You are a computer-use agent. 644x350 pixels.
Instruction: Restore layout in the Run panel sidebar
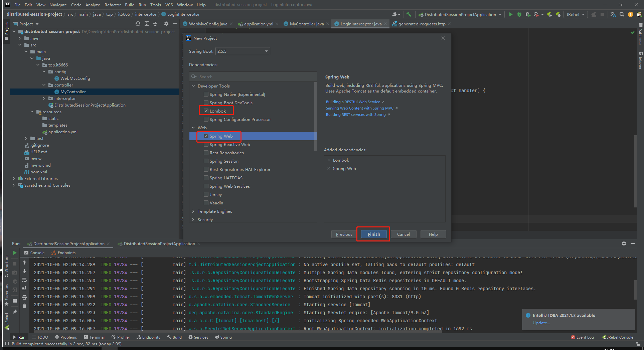[x=15, y=301]
